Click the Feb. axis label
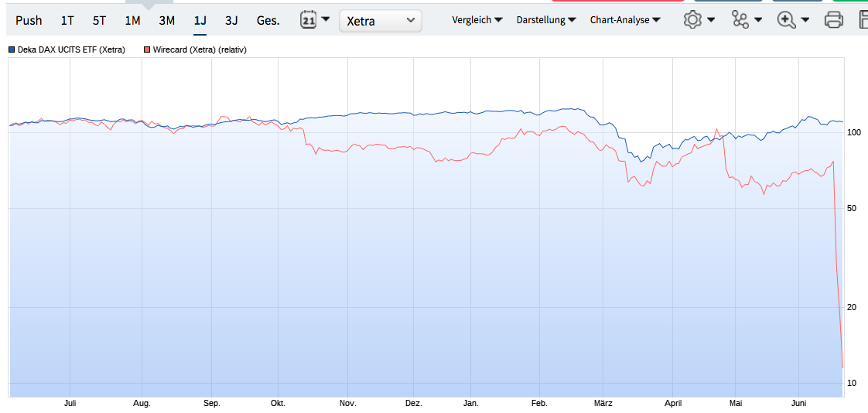The height and width of the screenshot is (413, 868). [540, 403]
